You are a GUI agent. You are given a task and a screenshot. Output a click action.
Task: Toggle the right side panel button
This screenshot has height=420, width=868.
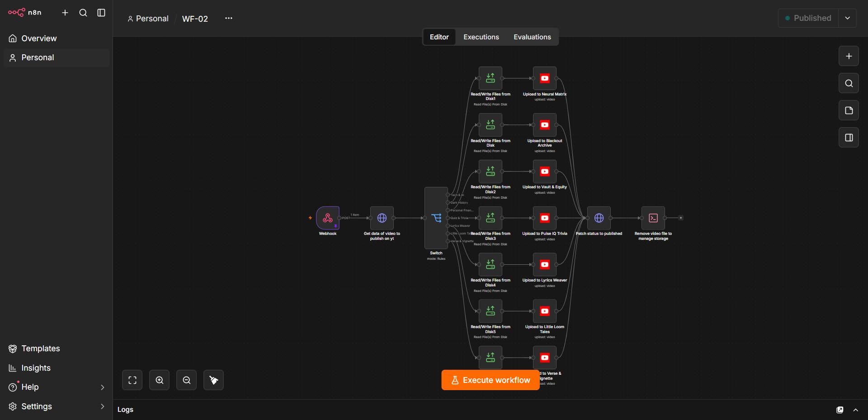(x=849, y=138)
